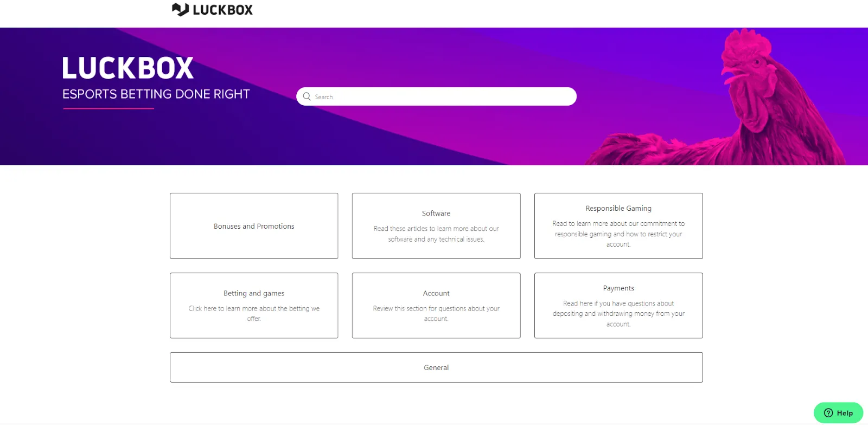
Task: Open the Bonuses and Promotions category
Action: [254, 226]
